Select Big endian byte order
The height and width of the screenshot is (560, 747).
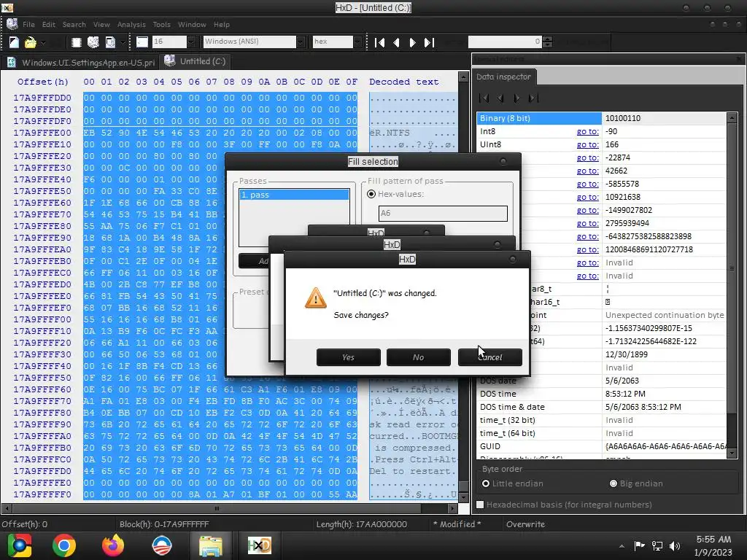(x=614, y=484)
